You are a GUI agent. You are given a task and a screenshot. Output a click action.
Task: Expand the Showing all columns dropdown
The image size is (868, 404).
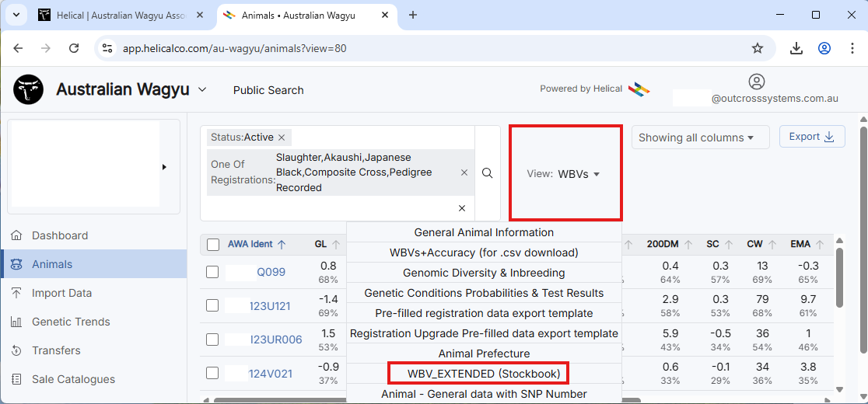point(695,138)
